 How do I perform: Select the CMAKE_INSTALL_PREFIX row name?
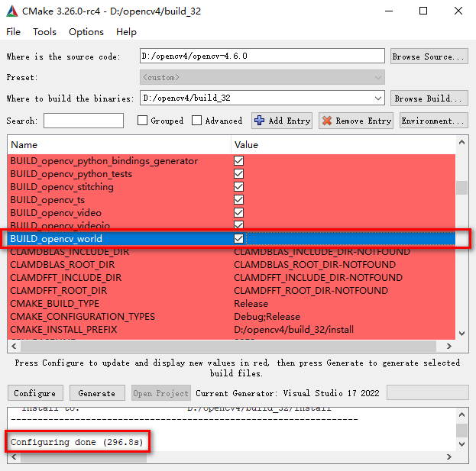(x=63, y=330)
